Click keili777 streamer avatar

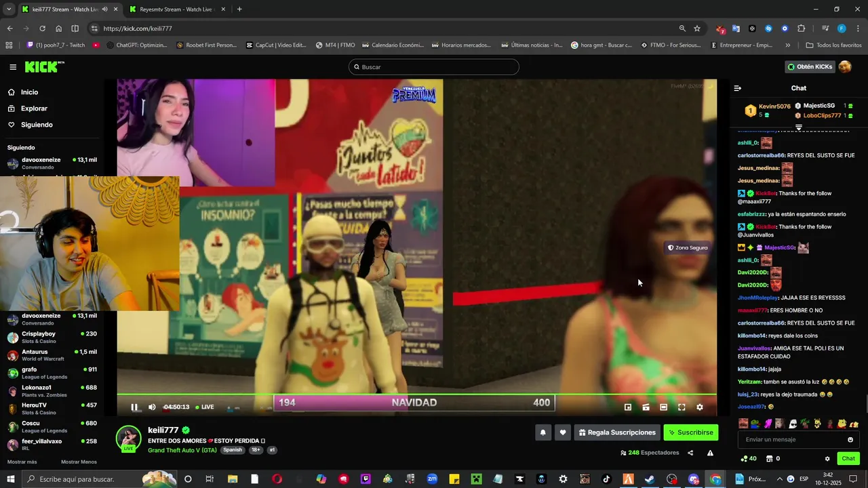click(x=129, y=439)
